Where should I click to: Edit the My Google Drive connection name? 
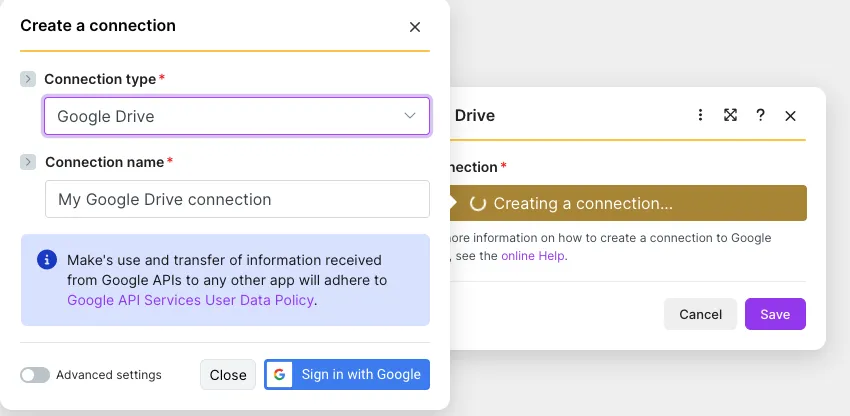click(237, 199)
